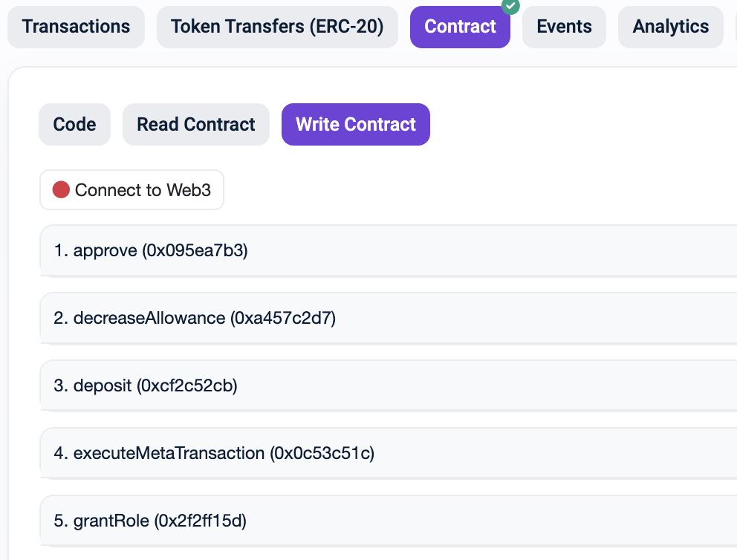737x560 pixels.
Task: Open the Transactions tab
Action: pyautogui.click(x=76, y=27)
